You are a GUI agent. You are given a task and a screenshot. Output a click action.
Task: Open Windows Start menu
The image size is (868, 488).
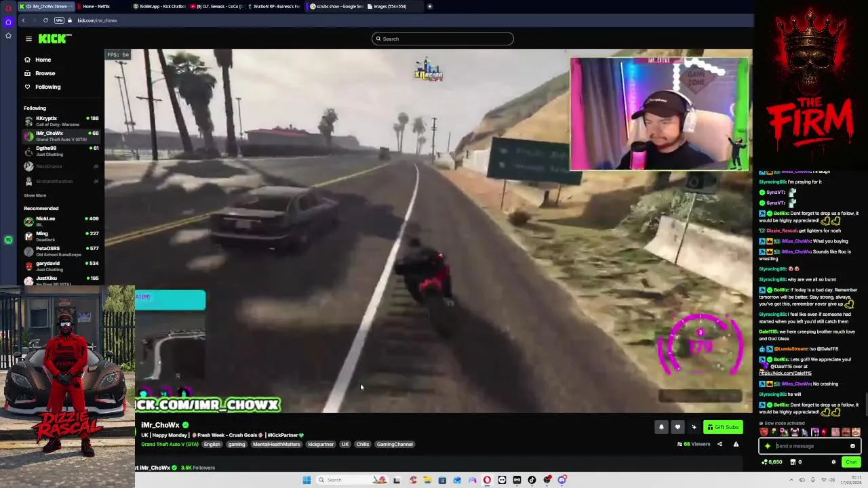point(307,480)
